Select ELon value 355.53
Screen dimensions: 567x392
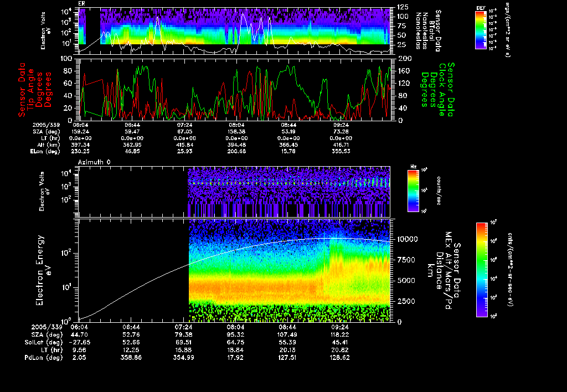(341, 152)
